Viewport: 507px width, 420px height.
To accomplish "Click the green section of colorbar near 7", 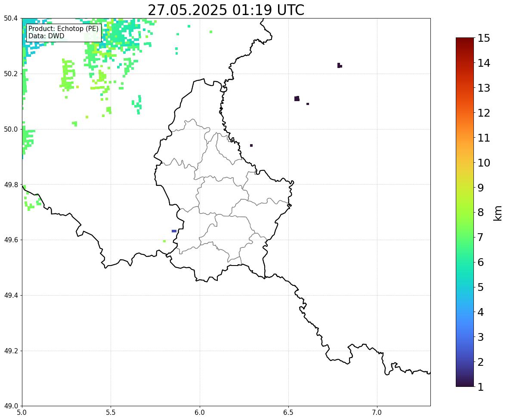I will (x=465, y=237).
